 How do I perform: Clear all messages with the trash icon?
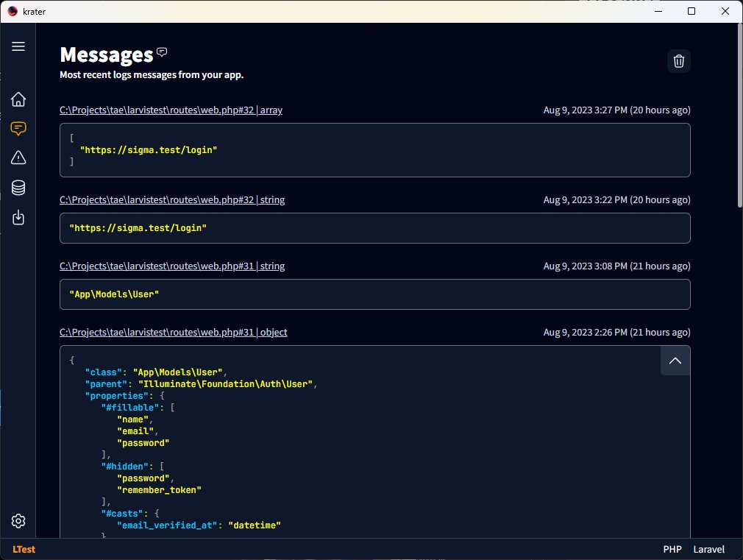coord(678,61)
